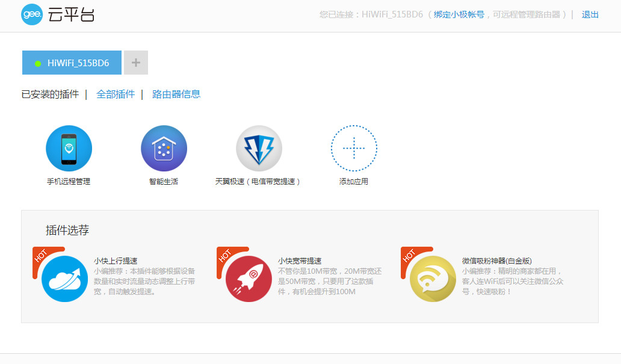
Task: Switch to 已安装的插件 tab
Action: (x=51, y=94)
